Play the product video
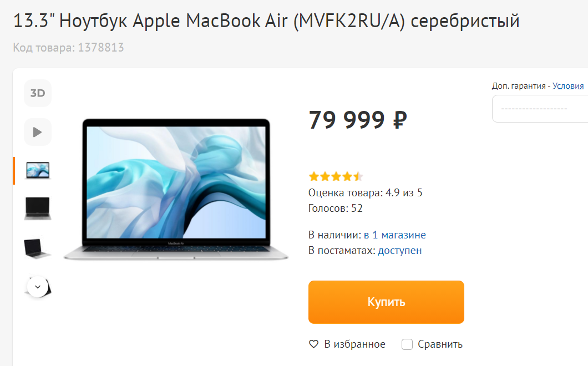588x366 pixels. (x=38, y=132)
